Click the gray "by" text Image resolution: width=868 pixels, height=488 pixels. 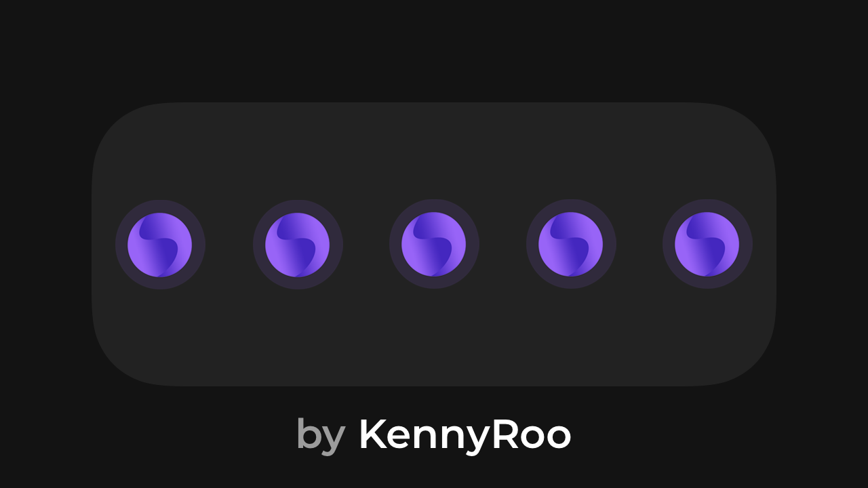(321, 436)
